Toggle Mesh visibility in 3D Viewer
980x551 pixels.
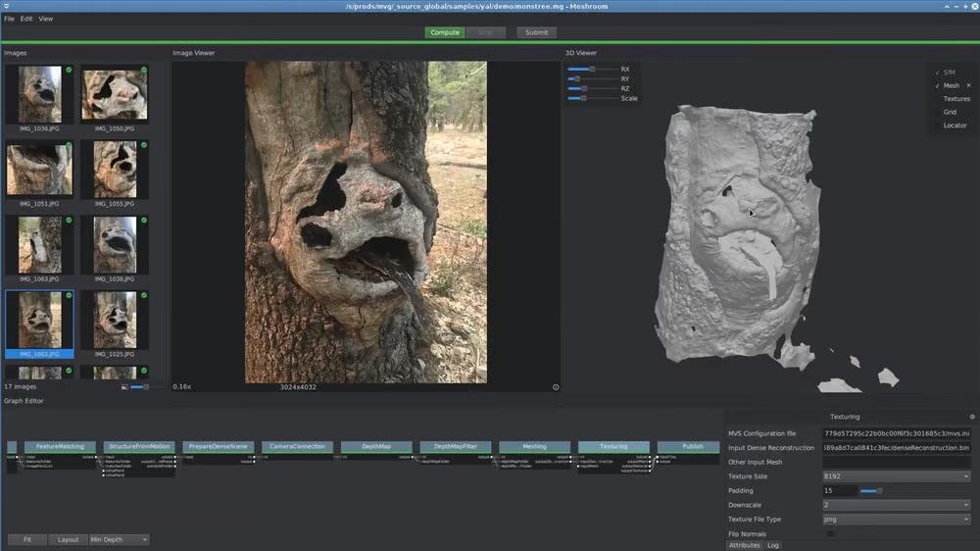point(951,86)
